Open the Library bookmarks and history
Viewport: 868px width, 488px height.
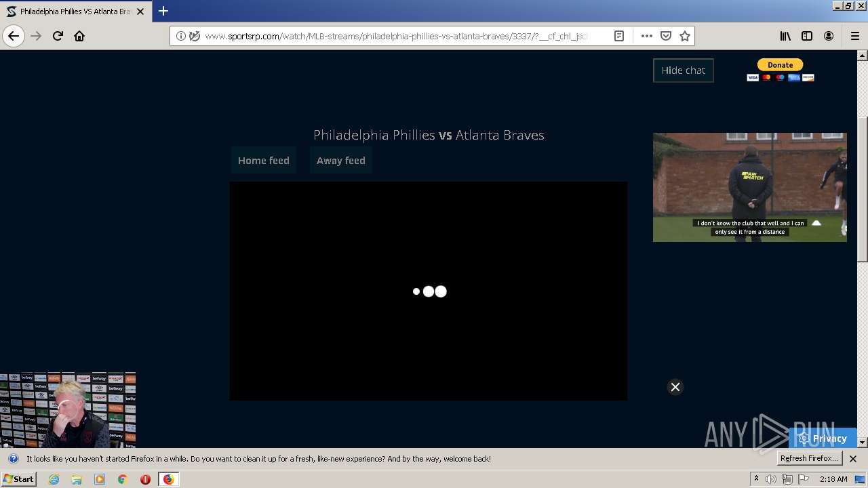pos(785,36)
